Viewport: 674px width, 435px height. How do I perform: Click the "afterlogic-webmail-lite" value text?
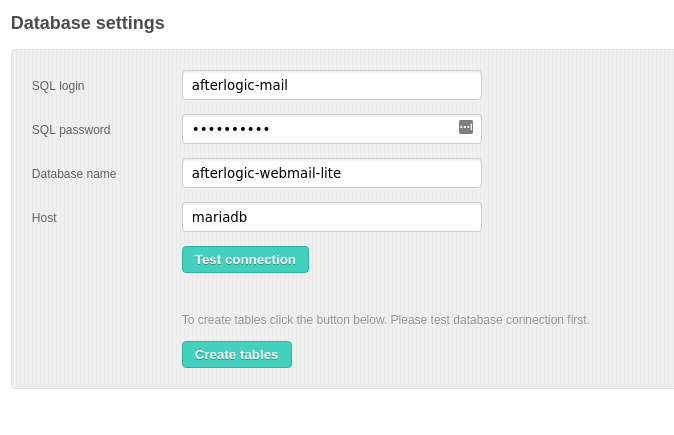click(266, 173)
